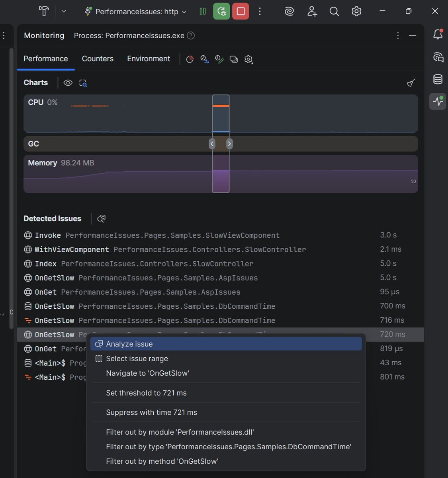Filter out by method 'OnGetSlow'

click(226, 461)
